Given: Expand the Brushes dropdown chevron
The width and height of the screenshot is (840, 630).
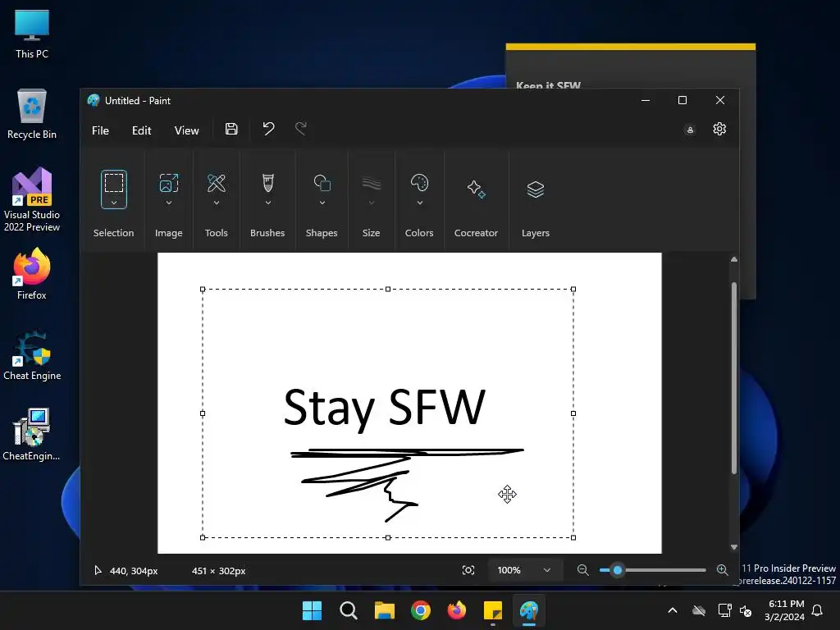Looking at the screenshot, I should (x=268, y=203).
